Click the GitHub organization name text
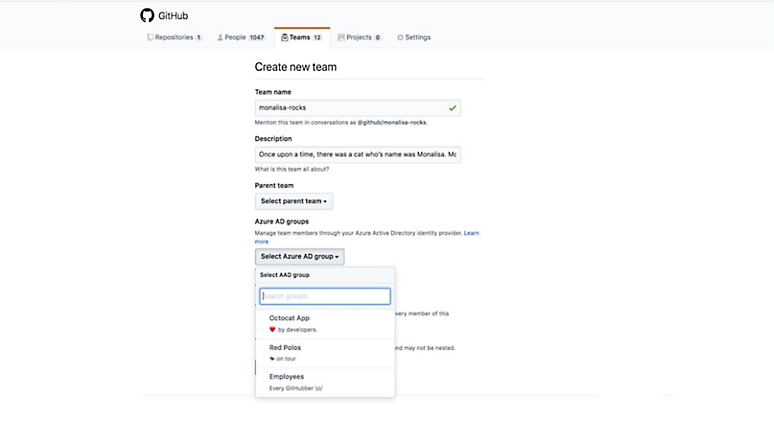The image size is (774, 443). click(x=173, y=16)
